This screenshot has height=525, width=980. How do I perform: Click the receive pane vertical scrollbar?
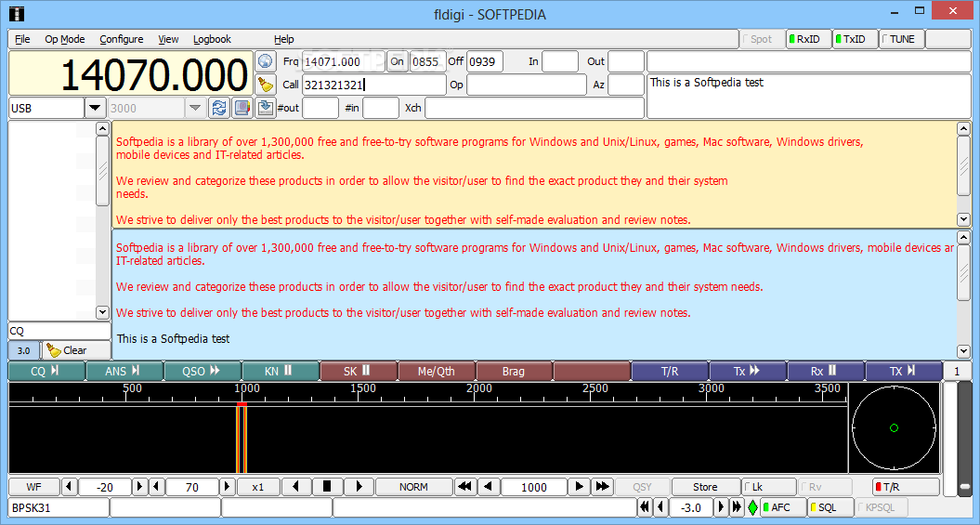[x=963, y=174]
